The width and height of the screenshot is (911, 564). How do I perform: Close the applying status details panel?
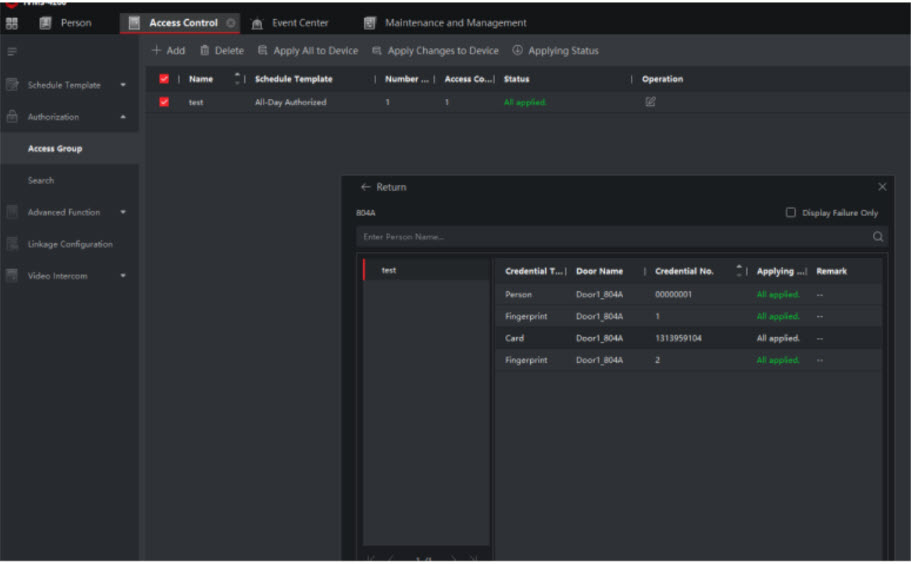[882, 187]
